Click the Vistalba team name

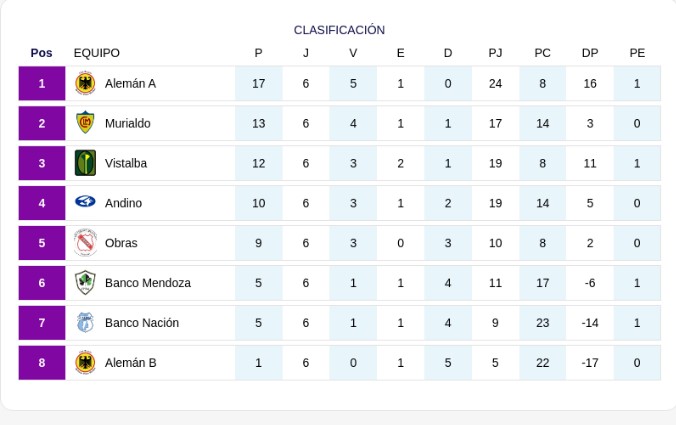coord(126,163)
